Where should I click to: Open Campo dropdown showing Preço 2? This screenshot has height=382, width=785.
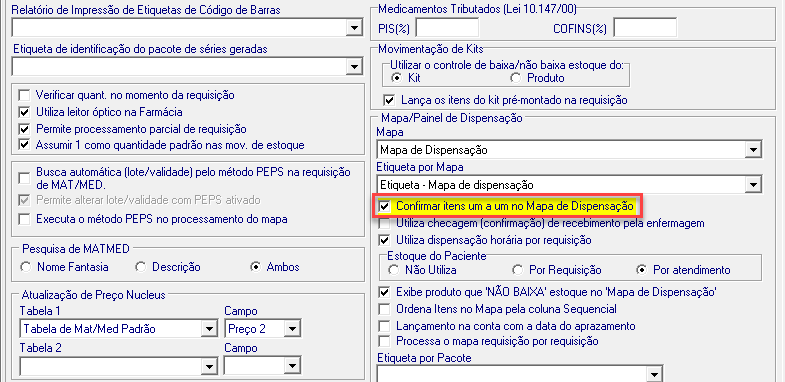click(292, 329)
